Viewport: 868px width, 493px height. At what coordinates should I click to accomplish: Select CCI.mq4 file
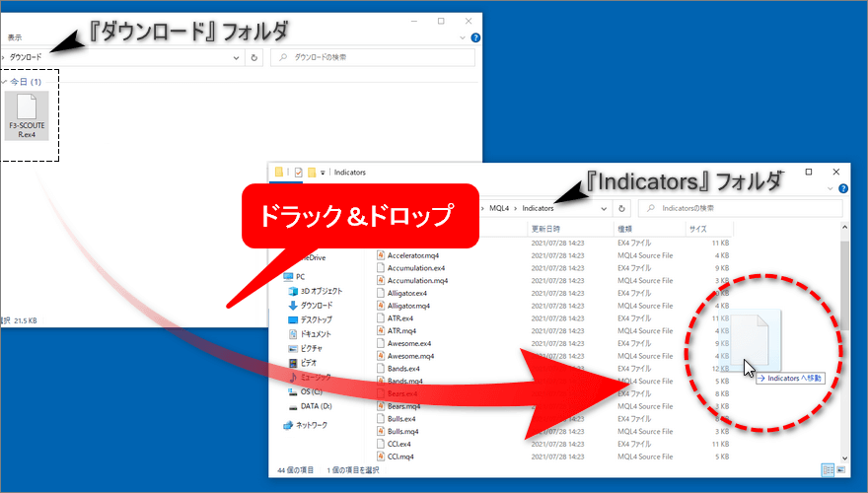(x=400, y=458)
